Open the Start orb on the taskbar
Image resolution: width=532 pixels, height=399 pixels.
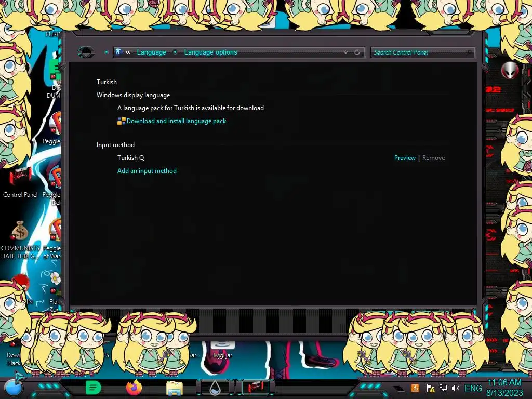point(13,388)
